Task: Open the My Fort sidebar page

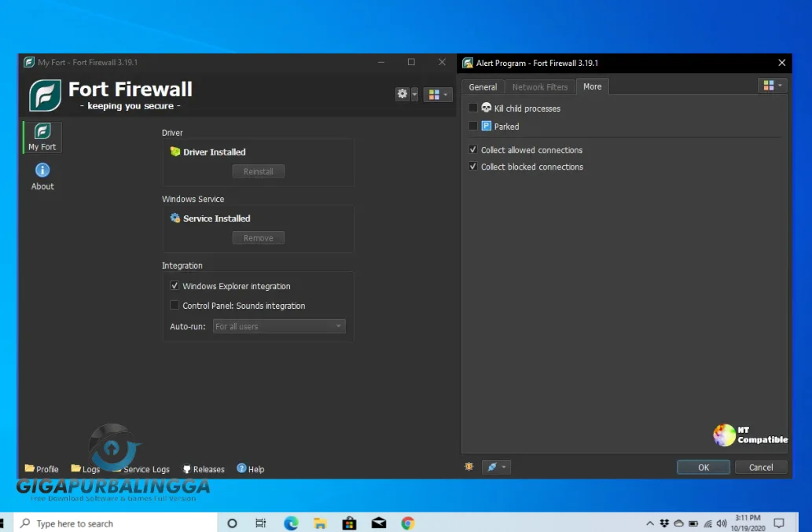Action: (x=42, y=138)
